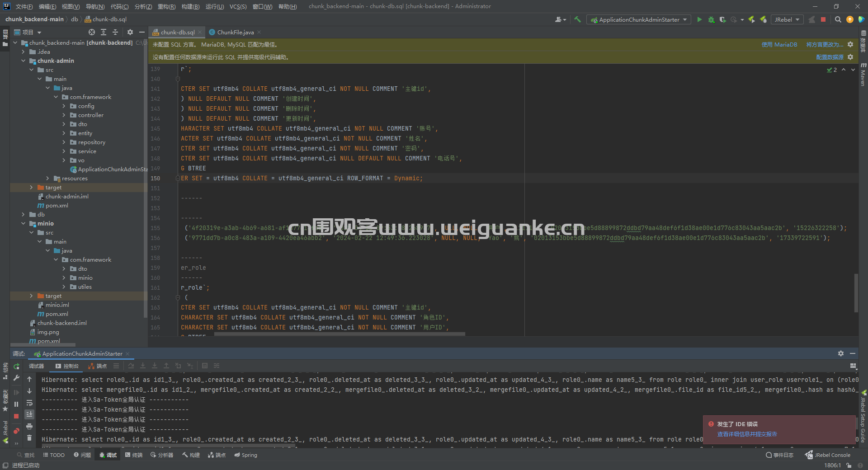Toggle tool window bars at status bar corner
This screenshot has width=868, height=470.
[x=5, y=465]
